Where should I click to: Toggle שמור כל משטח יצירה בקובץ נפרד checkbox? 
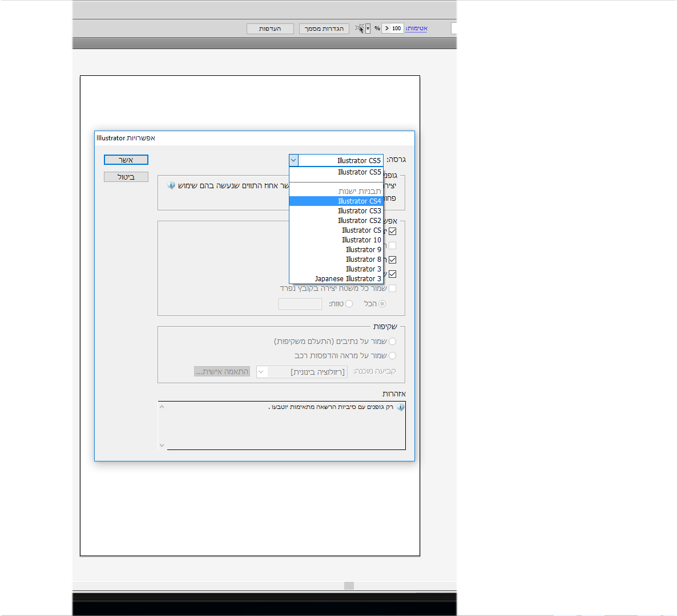point(393,288)
